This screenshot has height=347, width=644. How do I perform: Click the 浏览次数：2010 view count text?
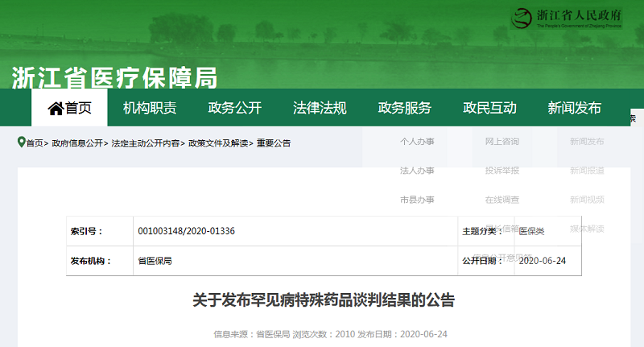pos(324,334)
